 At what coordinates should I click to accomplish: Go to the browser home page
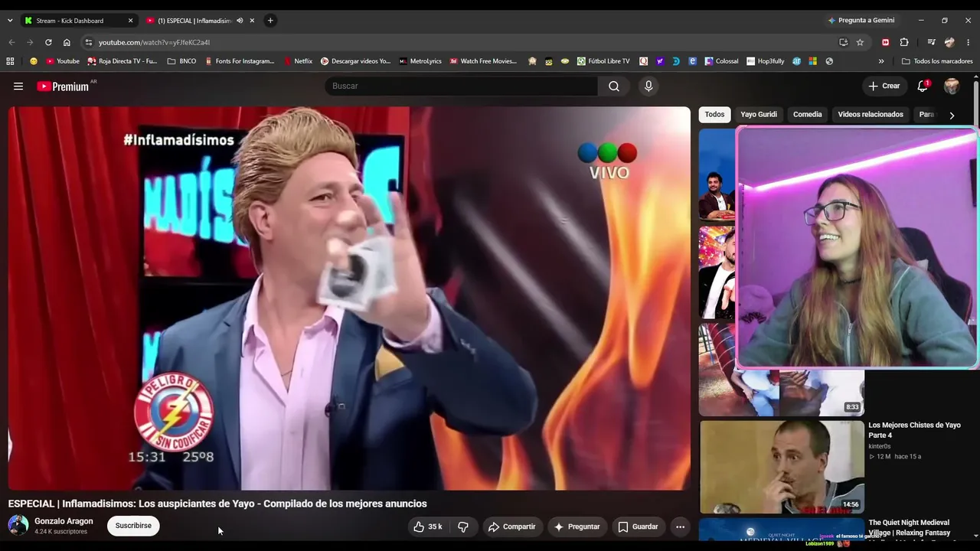(67, 42)
